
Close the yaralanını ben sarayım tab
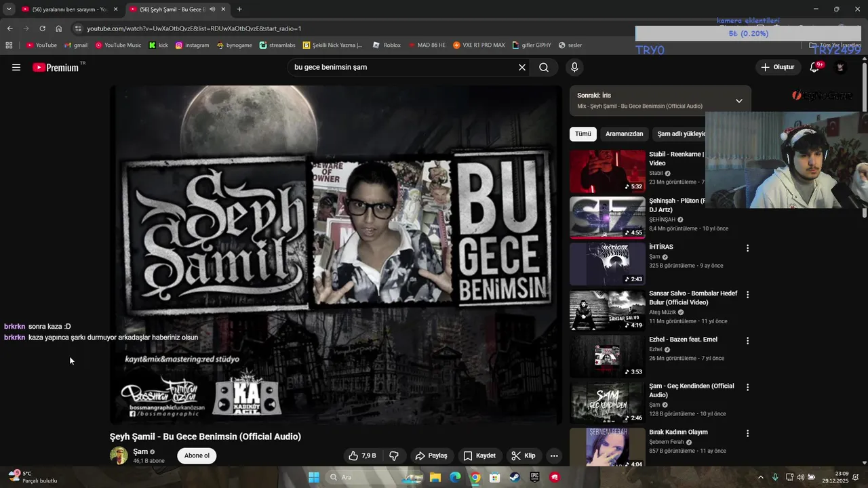115,9
